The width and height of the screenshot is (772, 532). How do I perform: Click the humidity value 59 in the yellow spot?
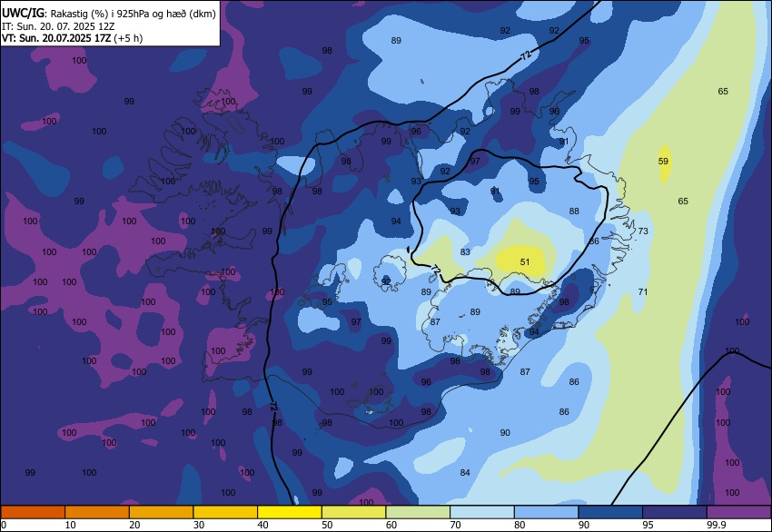663,161
